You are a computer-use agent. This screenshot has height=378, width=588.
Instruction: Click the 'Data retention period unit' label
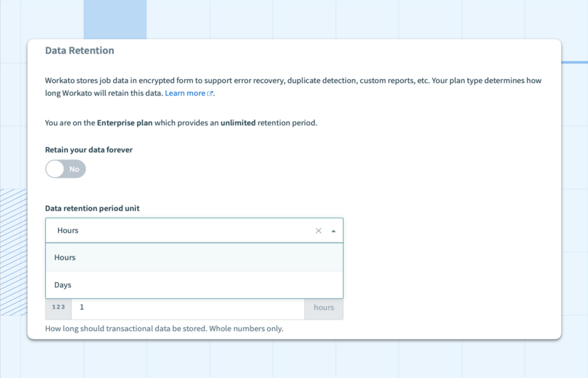point(92,208)
